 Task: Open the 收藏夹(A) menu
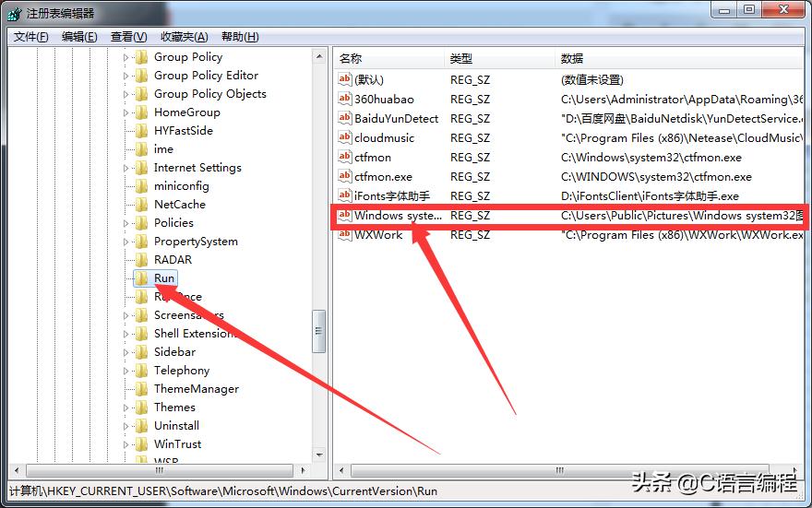(185, 37)
